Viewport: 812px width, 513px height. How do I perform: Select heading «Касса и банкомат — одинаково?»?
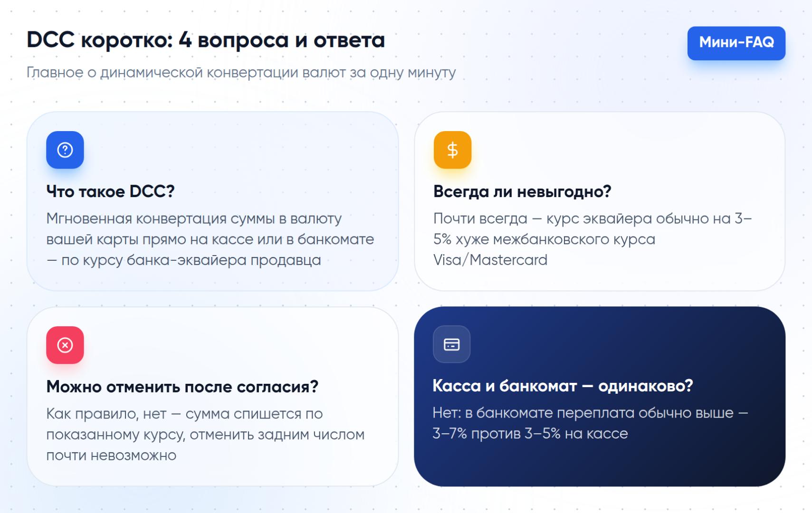point(563,386)
